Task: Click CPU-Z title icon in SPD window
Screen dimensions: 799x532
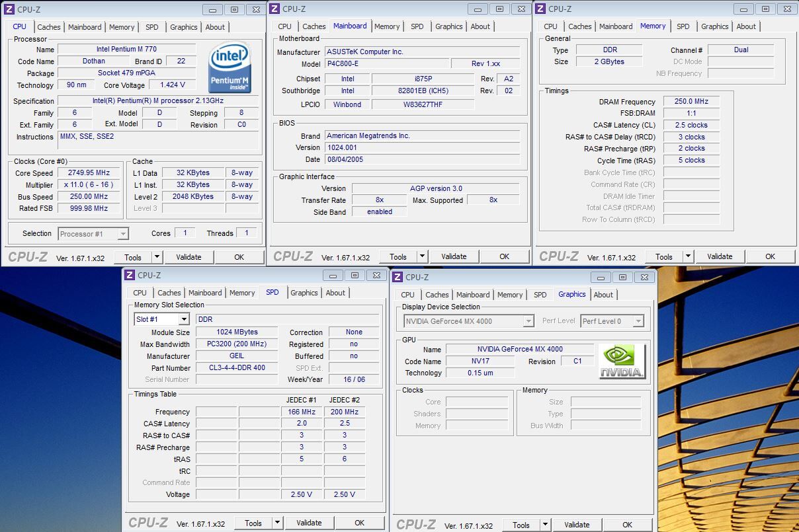Action: tap(130, 275)
